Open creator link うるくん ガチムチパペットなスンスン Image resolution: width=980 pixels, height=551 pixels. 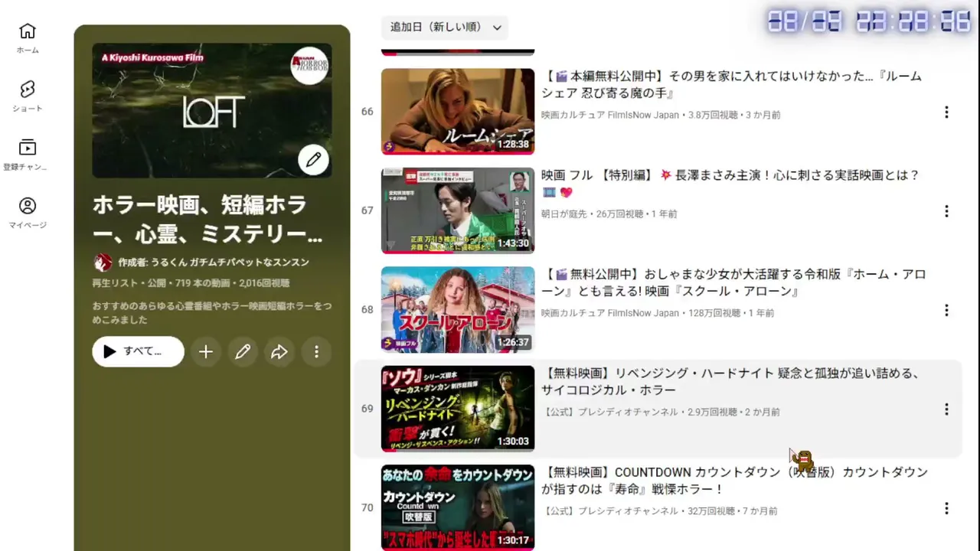pos(214,262)
